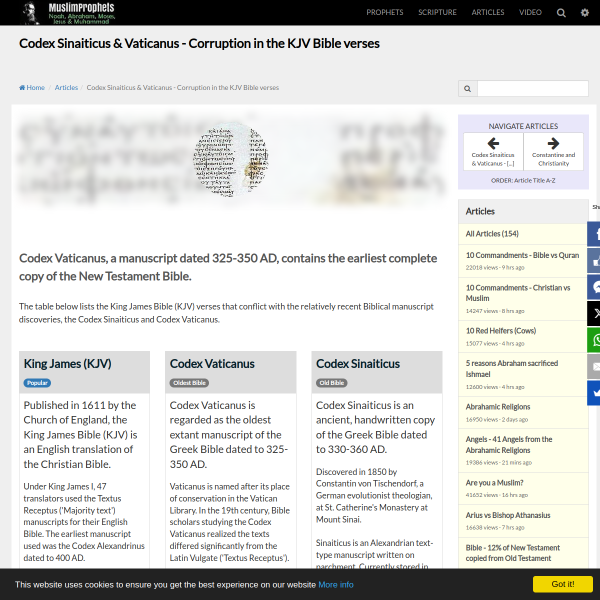600x600 pixels.
Task: Click ORDER: Article Title A-Z text
Action: click(x=523, y=180)
